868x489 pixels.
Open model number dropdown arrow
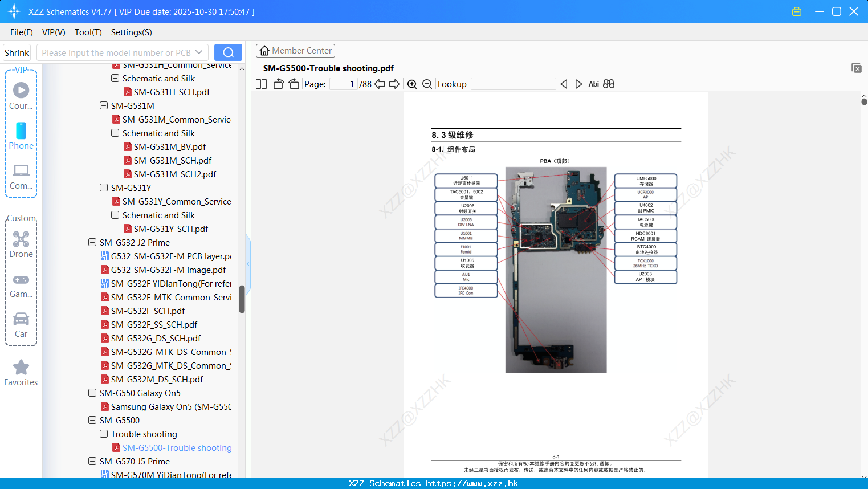(x=199, y=52)
